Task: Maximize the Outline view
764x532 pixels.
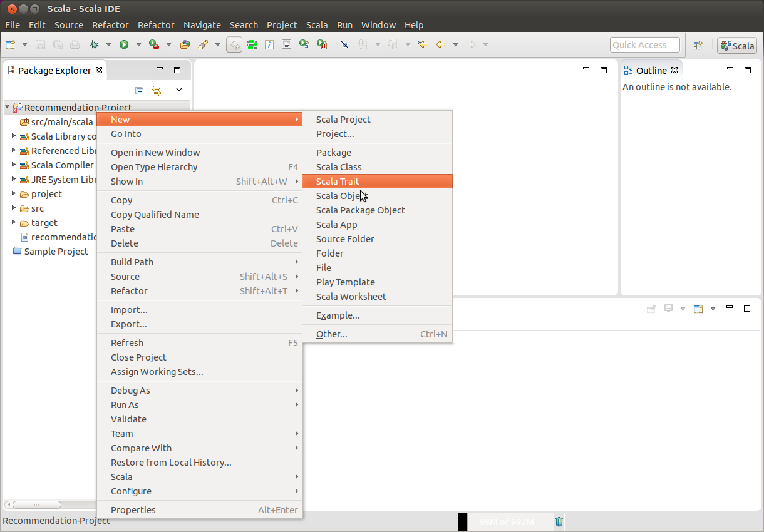Action: click(747, 69)
